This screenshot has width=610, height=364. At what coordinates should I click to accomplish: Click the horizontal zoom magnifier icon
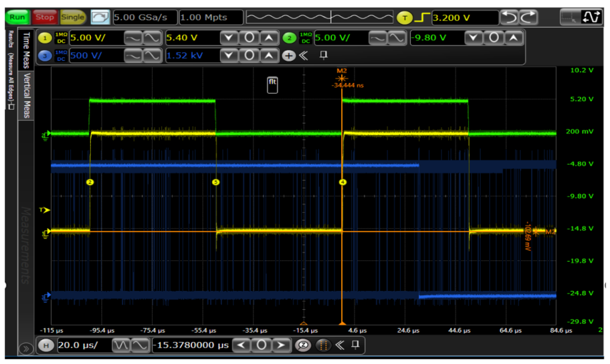pyautogui.click(x=302, y=345)
